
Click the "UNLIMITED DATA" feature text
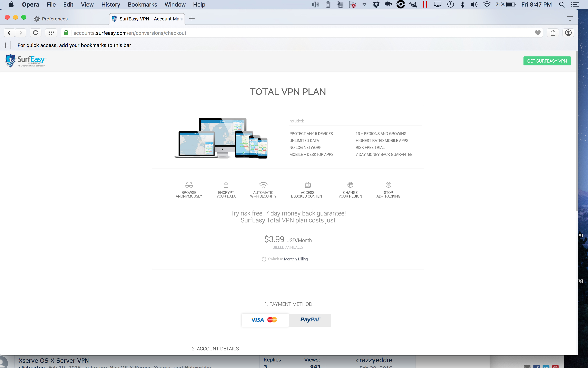pos(304,141)
